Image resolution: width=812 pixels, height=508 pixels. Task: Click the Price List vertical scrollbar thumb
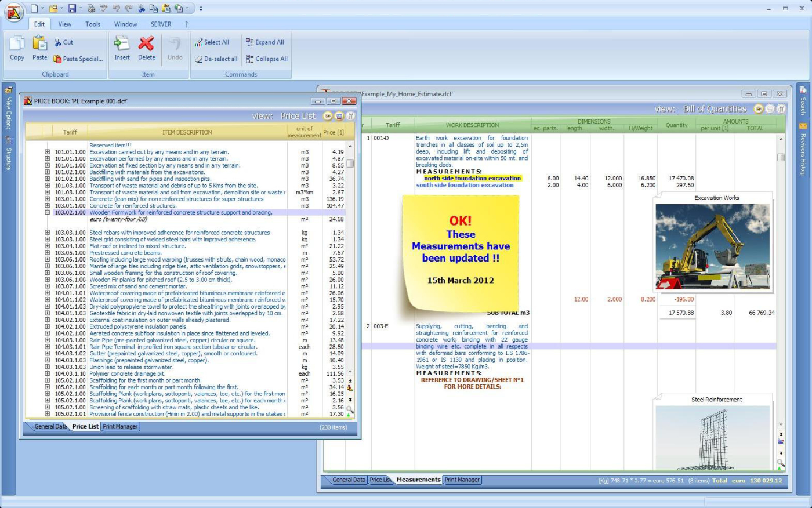tap(350, 164)
